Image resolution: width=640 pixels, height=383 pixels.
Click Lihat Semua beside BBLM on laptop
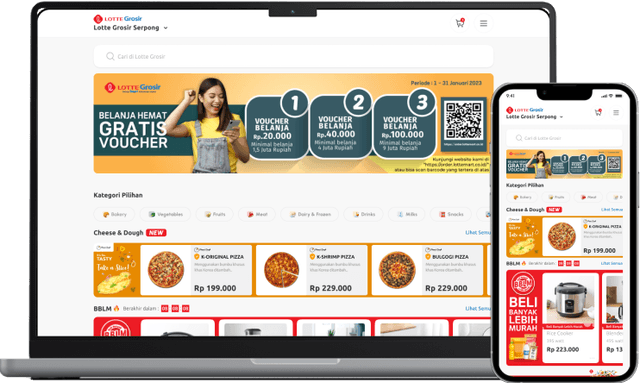point(478,308)
